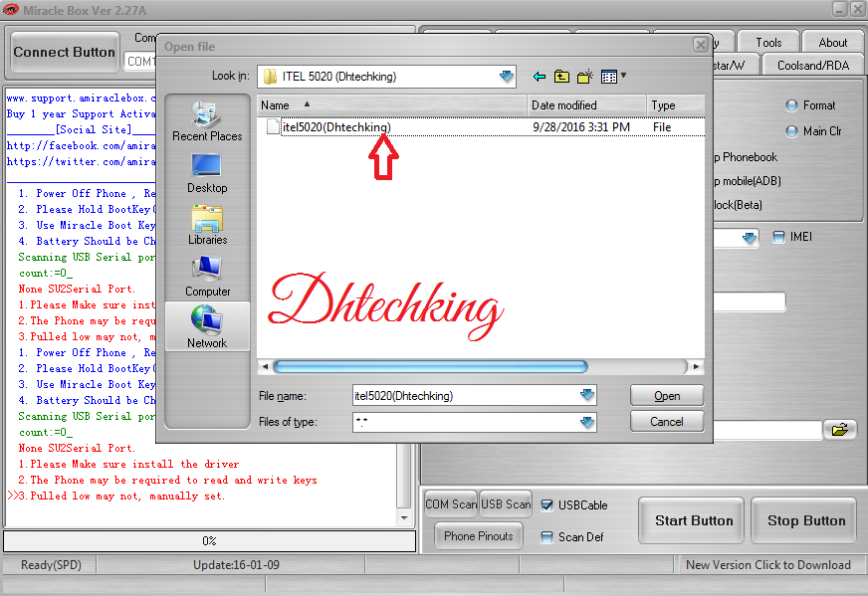This screenshot has width=868, height=596.
Task: Click the log scroll down arrow
Action: point(405,518)
